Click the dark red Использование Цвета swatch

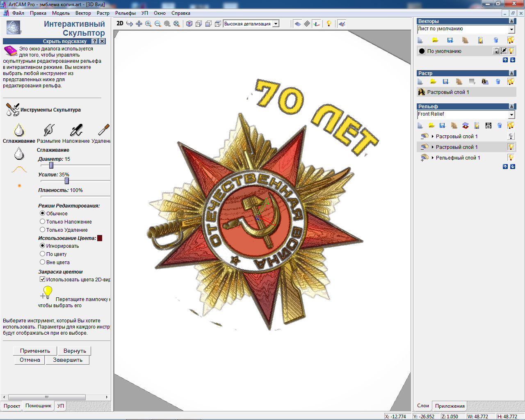tap(100, 238)
